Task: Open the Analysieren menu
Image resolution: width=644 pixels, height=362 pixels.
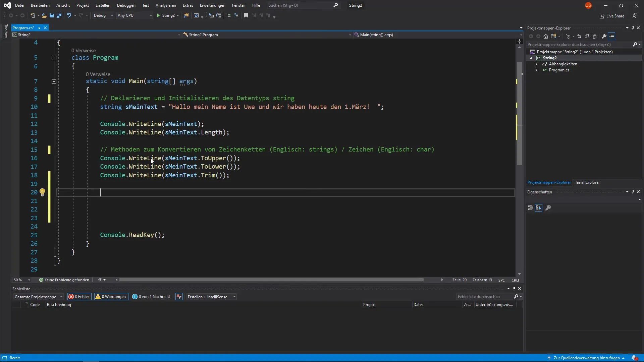Action: [x=166, y=5]
